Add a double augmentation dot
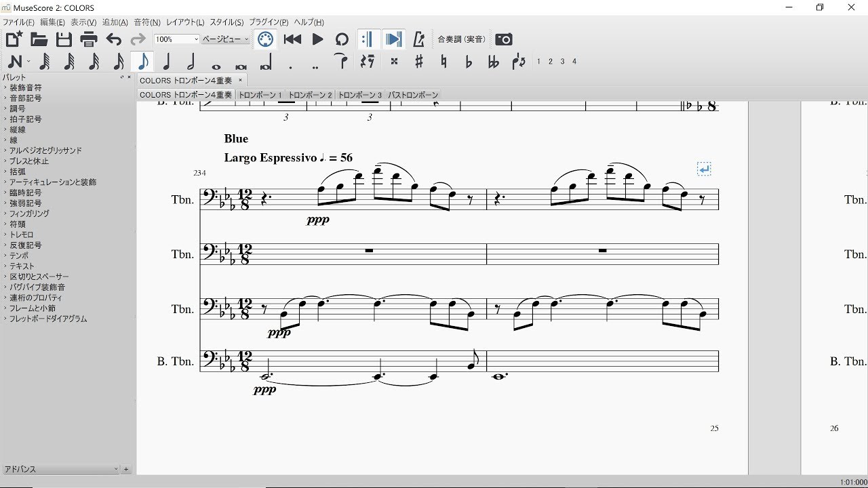Screen dimensions: 868x488 pyautogui.click(x=315, y=66)
